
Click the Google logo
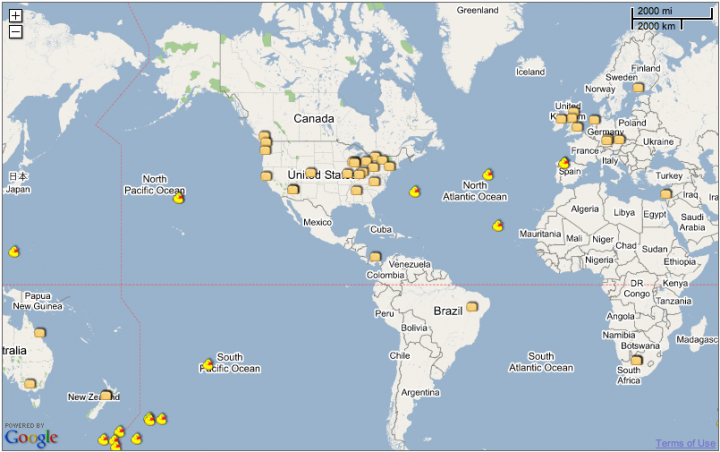[x=31, y=438]
